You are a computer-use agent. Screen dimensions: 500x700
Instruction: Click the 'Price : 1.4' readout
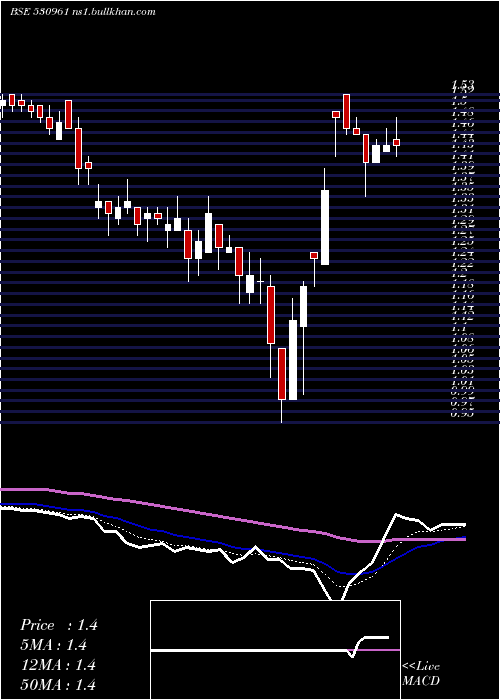58,625
